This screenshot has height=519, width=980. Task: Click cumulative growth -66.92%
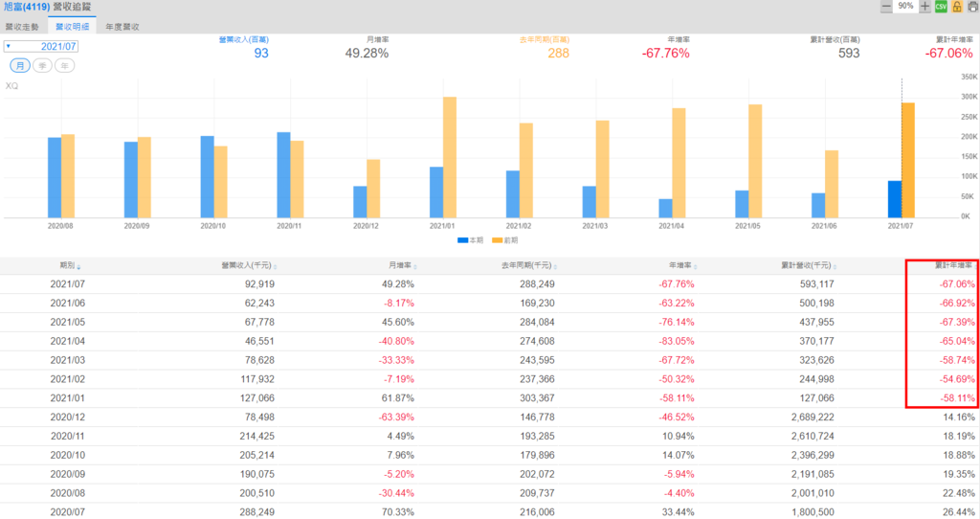pyautogui.click(x=957, y=304)
